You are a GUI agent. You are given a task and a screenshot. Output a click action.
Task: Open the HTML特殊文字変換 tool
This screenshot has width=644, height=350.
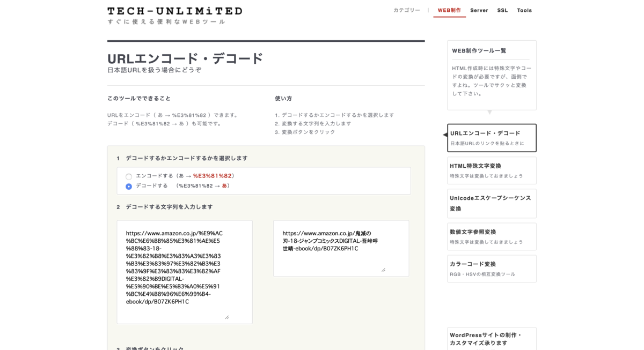(491, 170)
